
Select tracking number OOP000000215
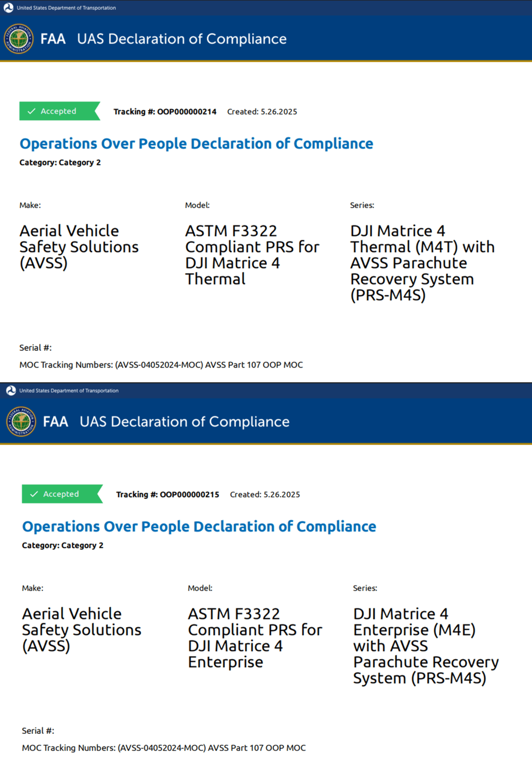pos(190,495)
